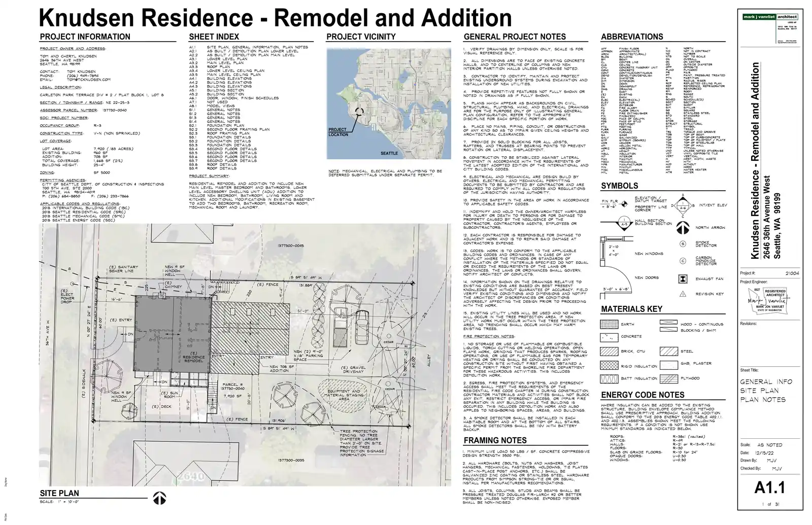Click the dashed Project Location circle on map
Screen dimensions: 812x525
(x=359, y=112)
